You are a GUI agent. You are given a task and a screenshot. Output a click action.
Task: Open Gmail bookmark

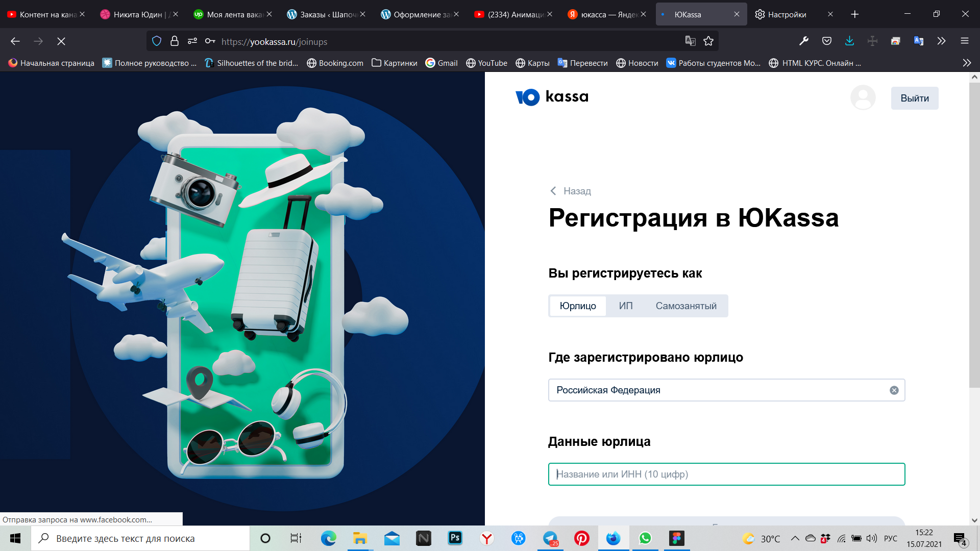click(x=442, y=63)
